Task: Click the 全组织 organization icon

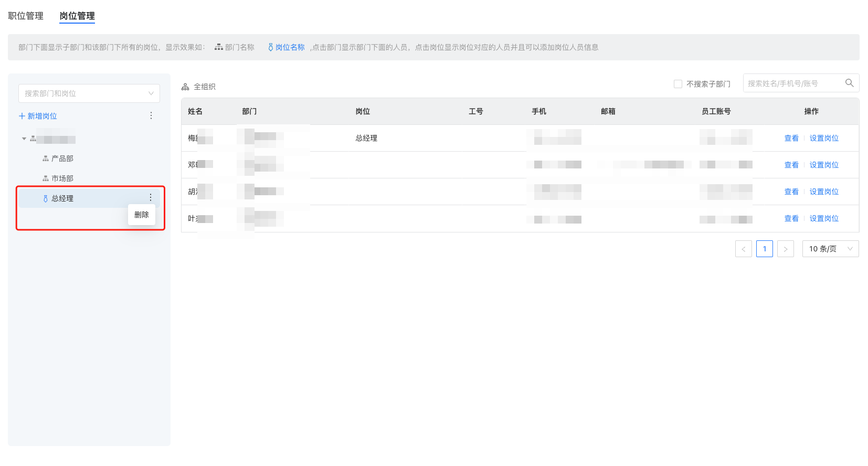Action: click(x=185, y=87)
